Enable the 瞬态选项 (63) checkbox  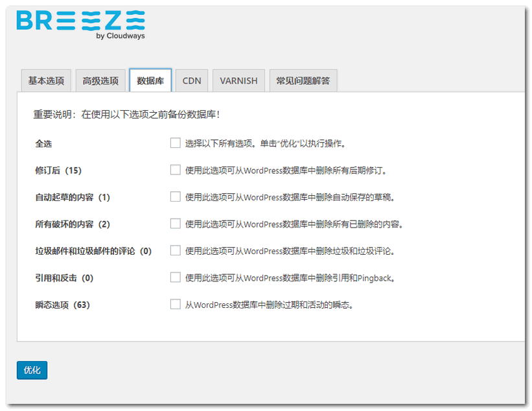(175, 304)
